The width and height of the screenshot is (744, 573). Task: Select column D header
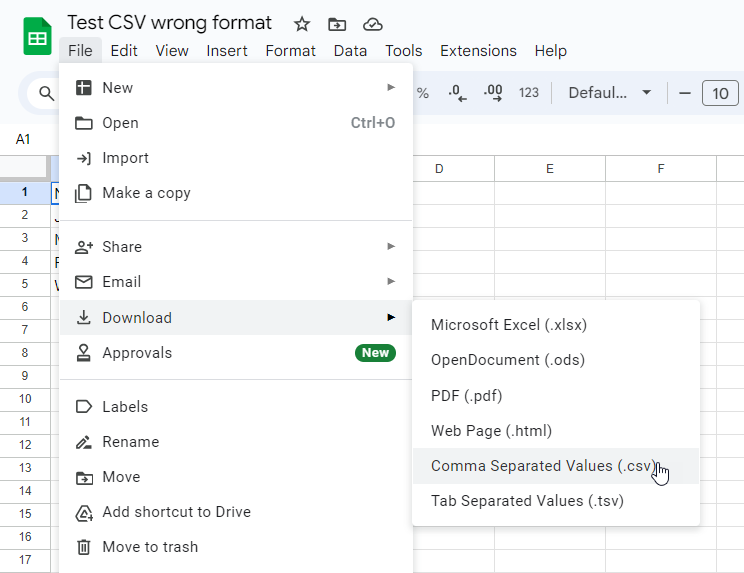coord(439,169)
